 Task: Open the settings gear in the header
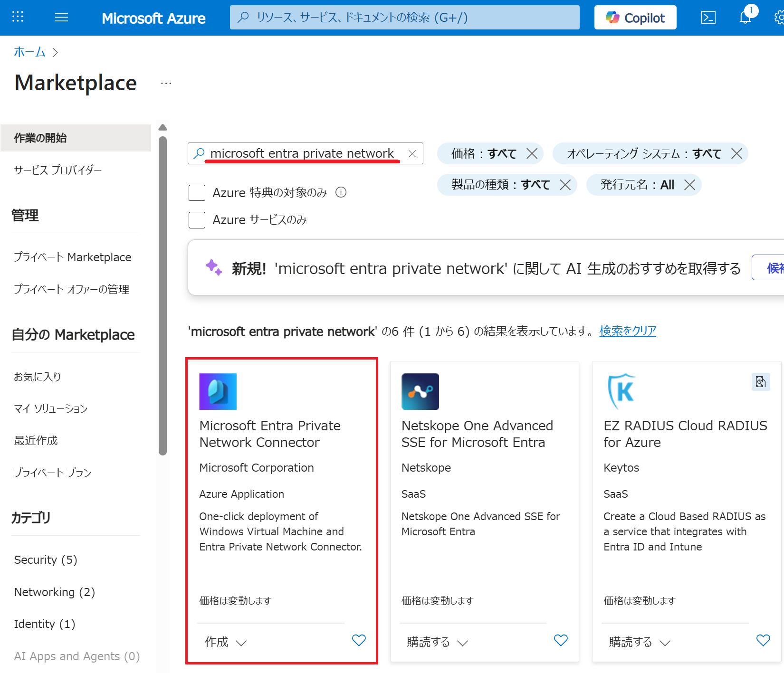pyautogui.click(x=779, y=18)
